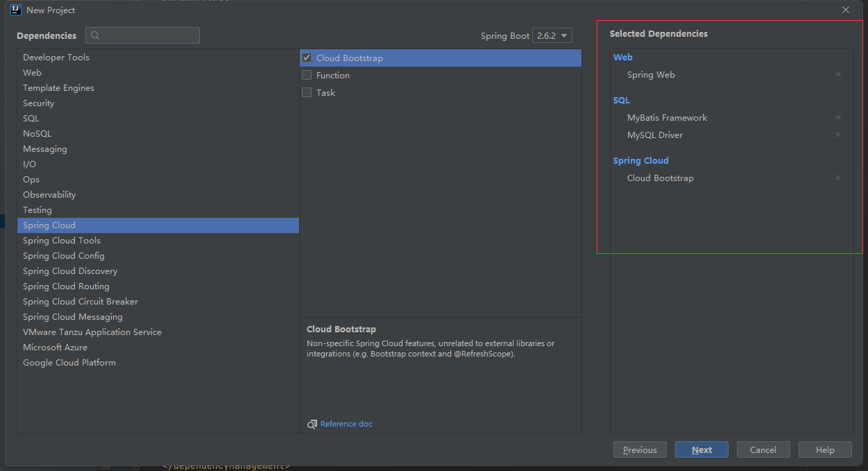868x471 pixels.
Task: Open the Template Engines category
Action: pyautogui.click(x=158, y=88)
